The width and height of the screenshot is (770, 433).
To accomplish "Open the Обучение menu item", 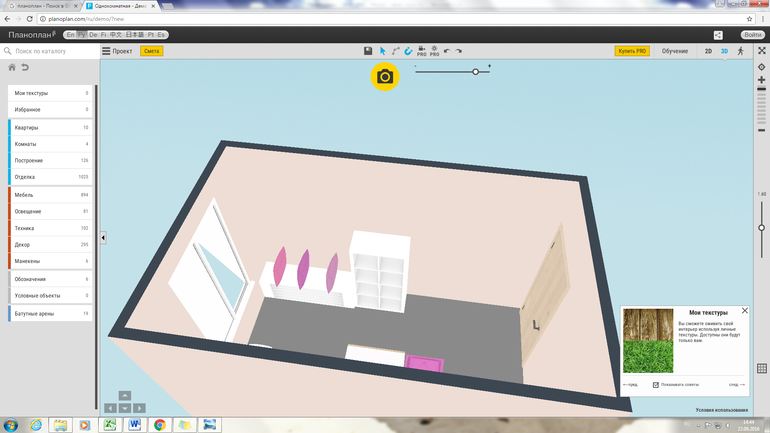I will click(675, 50).
